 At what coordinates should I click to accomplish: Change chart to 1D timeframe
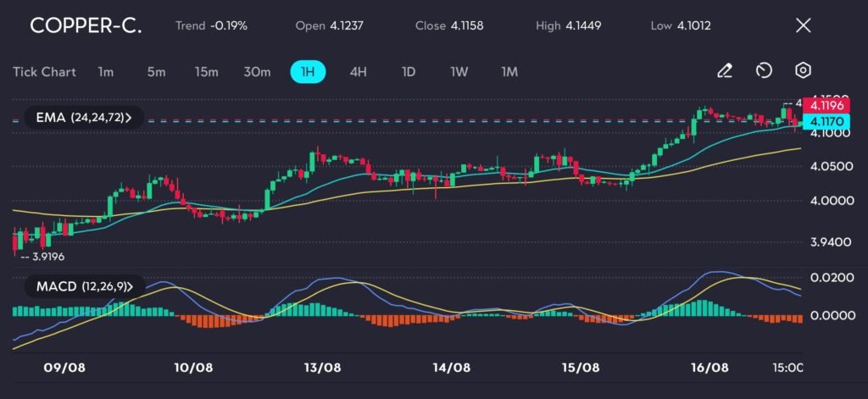coord(409,72)
